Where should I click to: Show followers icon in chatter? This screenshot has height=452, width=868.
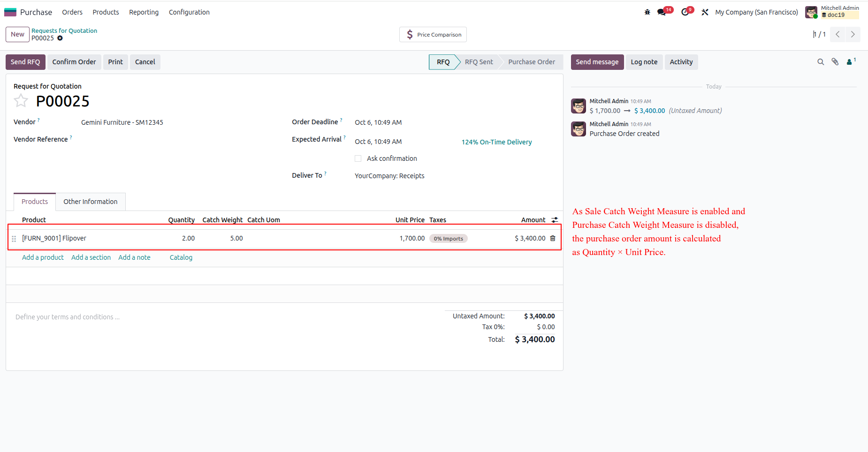[851, 61]
